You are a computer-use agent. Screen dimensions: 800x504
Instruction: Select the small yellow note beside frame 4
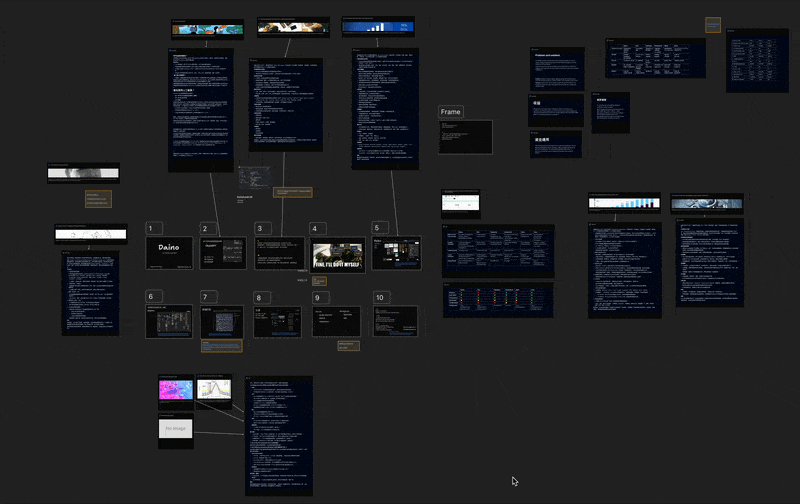pyautogui.click(x=319, y=281)
